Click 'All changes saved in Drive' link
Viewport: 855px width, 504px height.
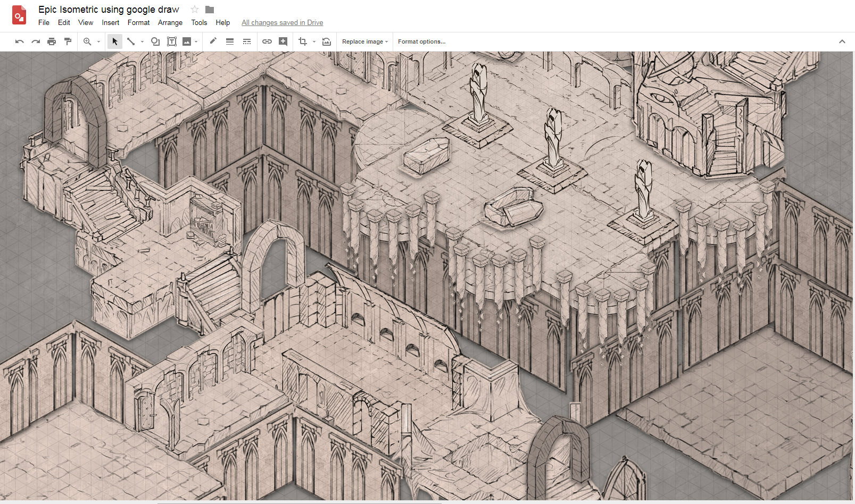click(x=282, y=22)
